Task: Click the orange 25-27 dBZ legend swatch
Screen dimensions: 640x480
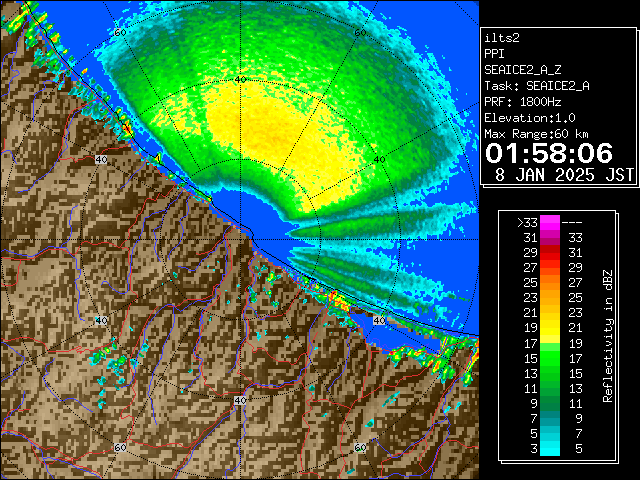Action: [550, 282]
